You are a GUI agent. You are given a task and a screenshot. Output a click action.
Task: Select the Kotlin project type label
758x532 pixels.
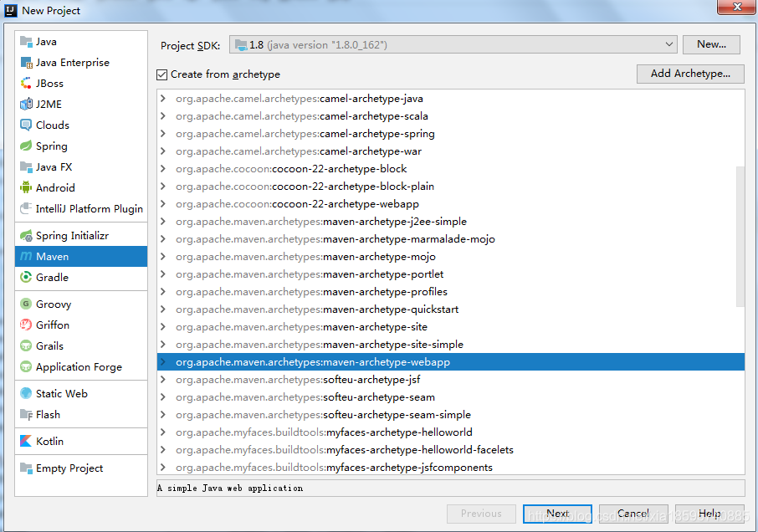pyautogui.click(x=50, y=441)
